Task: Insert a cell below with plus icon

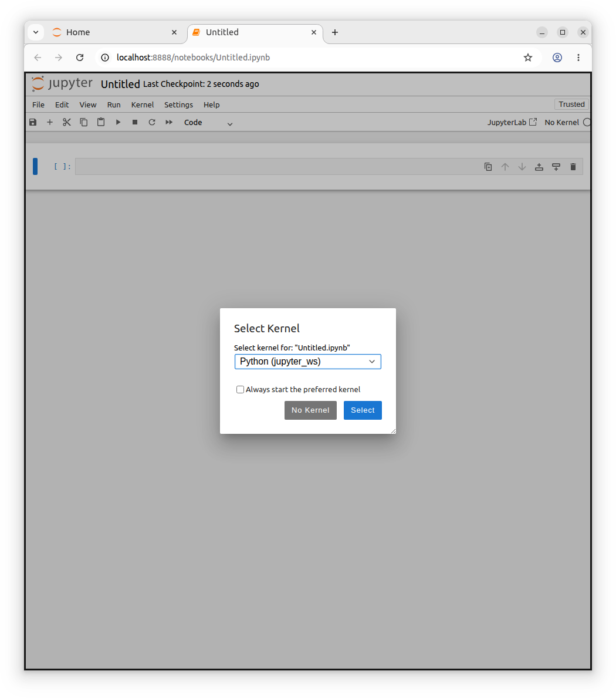Action: (x=50, y=122)
